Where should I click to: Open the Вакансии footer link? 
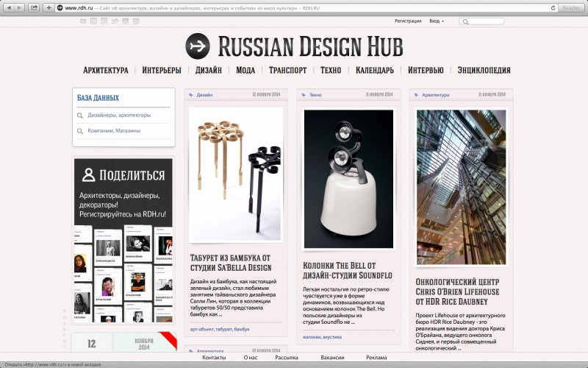coord(332,358)
